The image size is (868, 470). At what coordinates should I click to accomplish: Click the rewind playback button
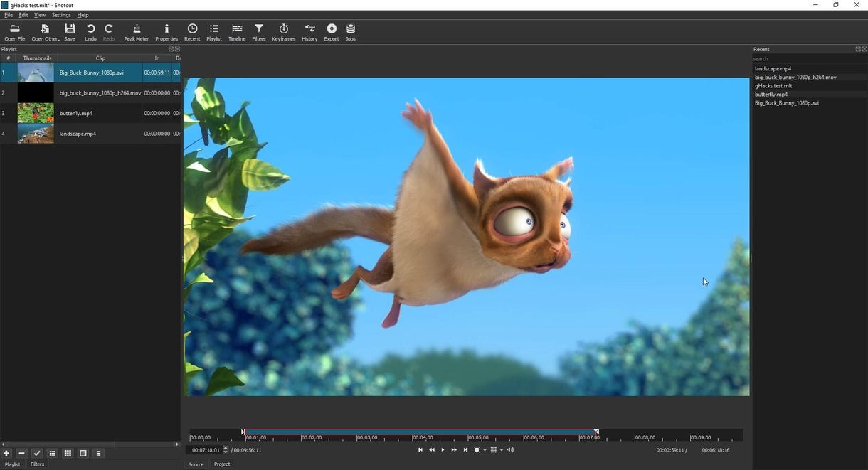coord(431,449)
